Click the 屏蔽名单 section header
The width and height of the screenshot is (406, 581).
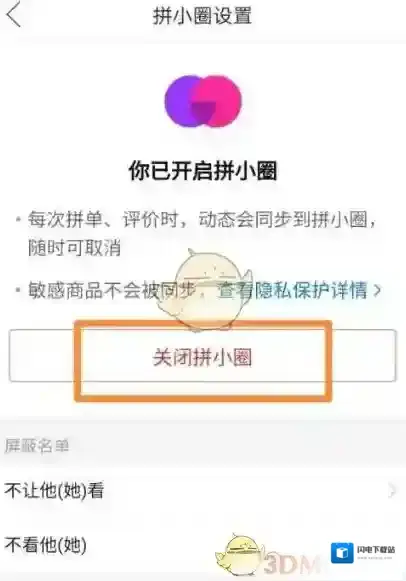tap(37, 446)
